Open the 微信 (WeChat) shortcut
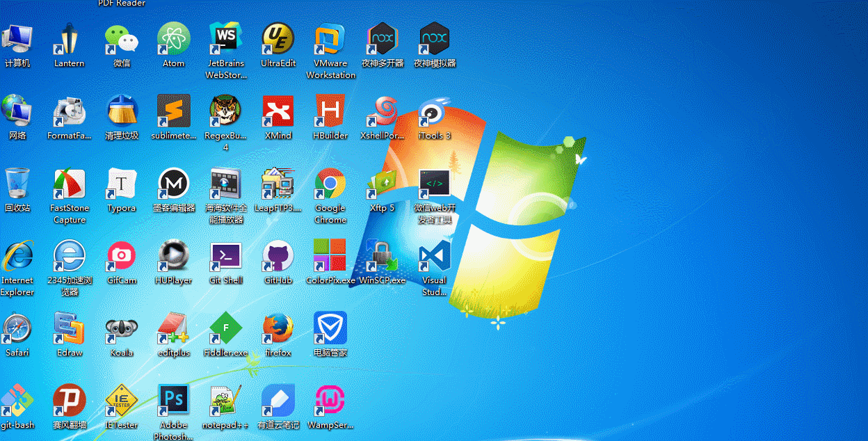 point(122,39)
